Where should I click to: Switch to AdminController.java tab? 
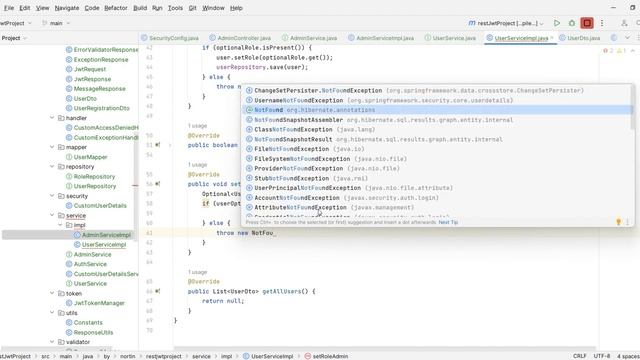(x=240, y=38)
